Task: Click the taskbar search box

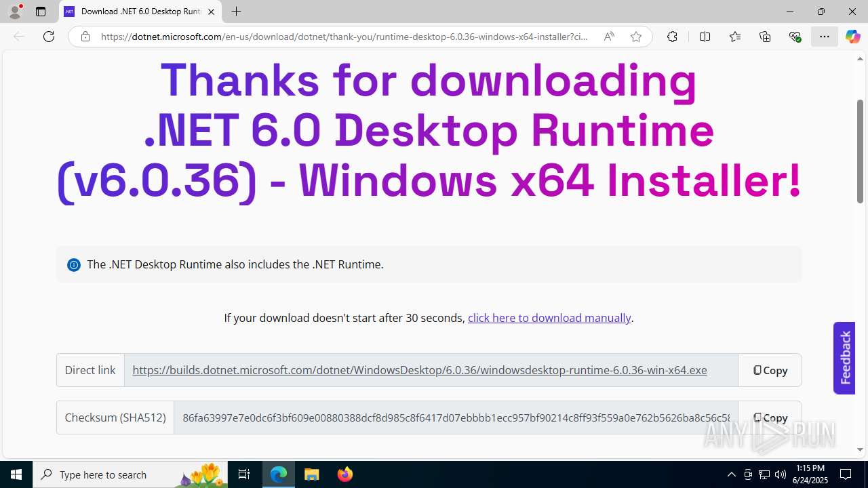Action: (x=130, y=474)
